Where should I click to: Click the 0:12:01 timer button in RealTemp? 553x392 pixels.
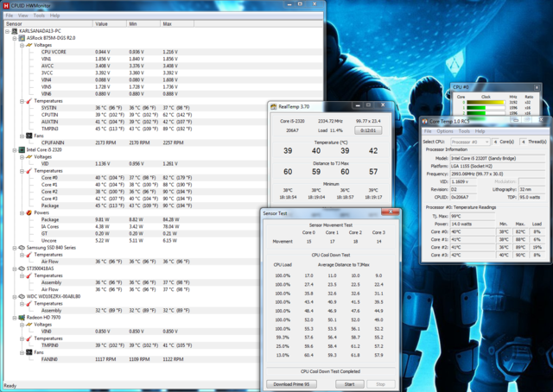368,130
